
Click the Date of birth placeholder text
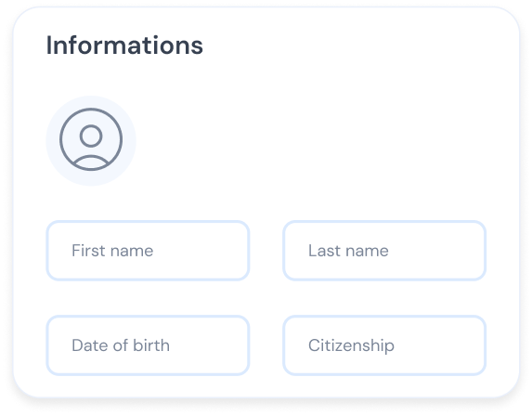(x=121, y=345)
